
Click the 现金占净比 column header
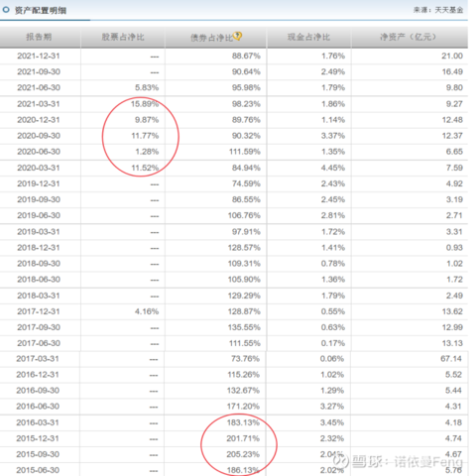(x=308, y=37)
